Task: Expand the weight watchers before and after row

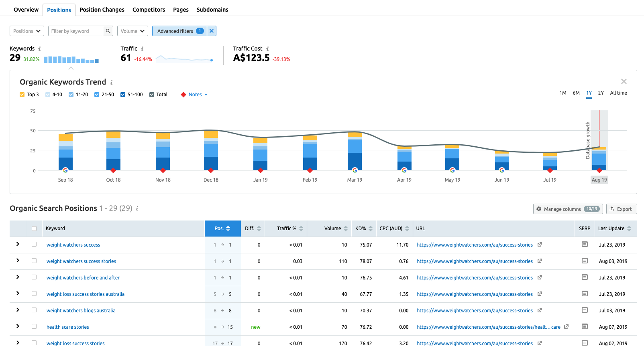Action: pyautogui.click(x=18, y=277)
